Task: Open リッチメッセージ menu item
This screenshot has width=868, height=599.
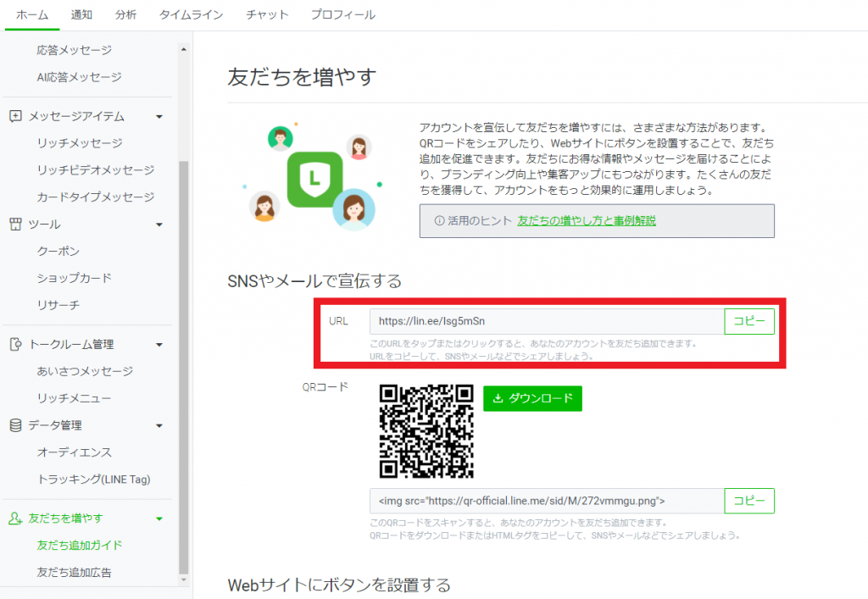Action: pos(80,143)
